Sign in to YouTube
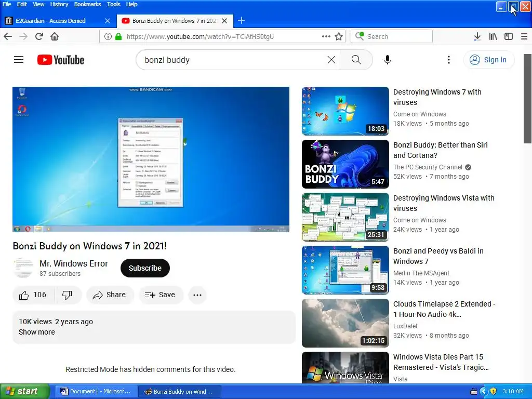 (488, 60)
